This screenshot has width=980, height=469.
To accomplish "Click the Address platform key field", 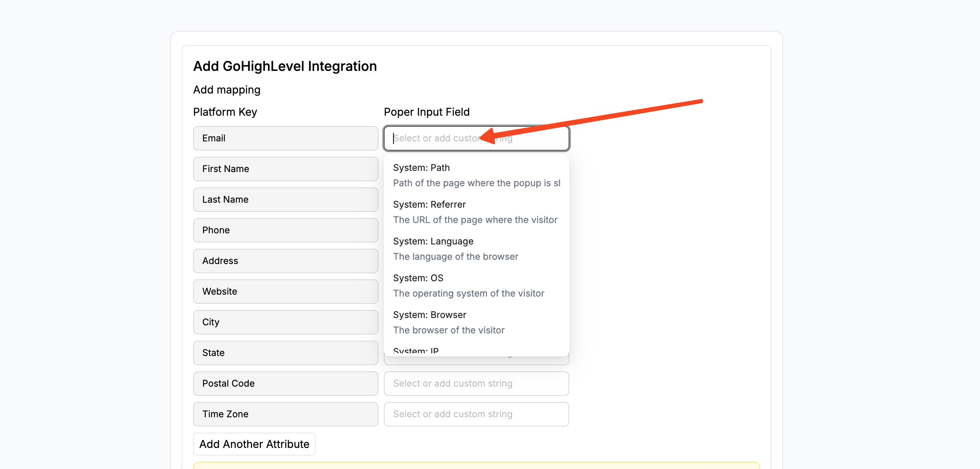I will coord(286,261).
